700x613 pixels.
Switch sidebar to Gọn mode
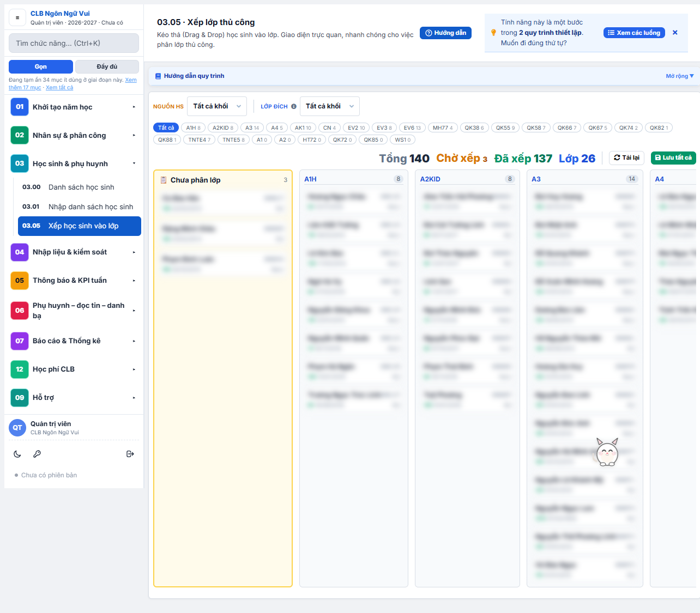tap(41, 66)
